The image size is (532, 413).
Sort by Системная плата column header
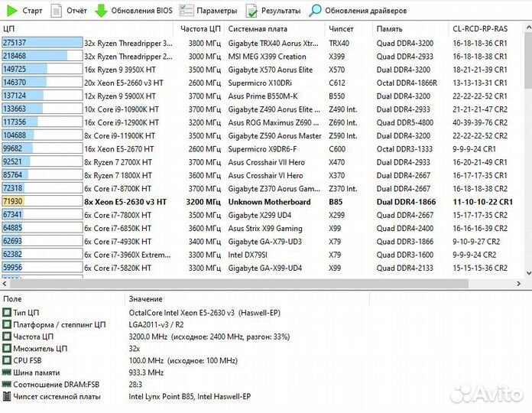274,29
